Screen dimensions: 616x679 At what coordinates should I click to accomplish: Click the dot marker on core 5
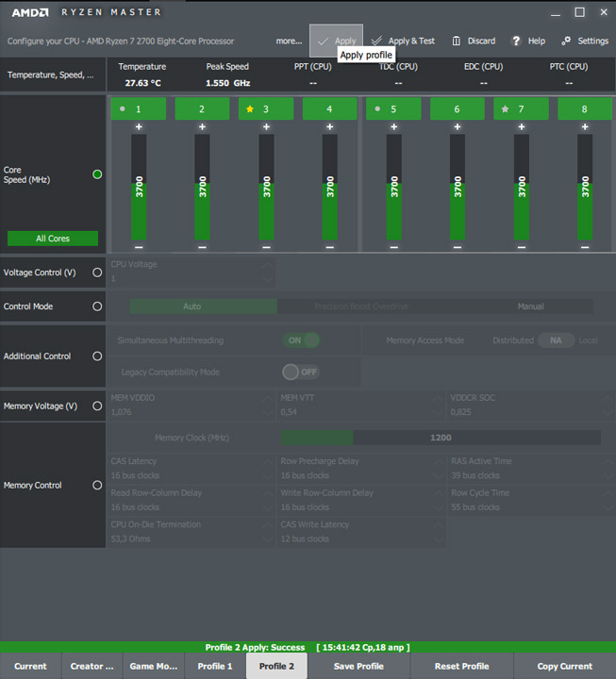click(377, 109)
